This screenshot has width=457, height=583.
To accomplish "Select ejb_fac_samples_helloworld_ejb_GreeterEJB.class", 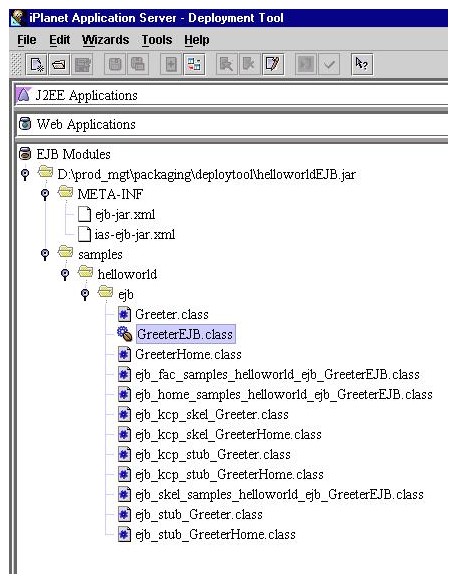I will click(x=277, y=374).
